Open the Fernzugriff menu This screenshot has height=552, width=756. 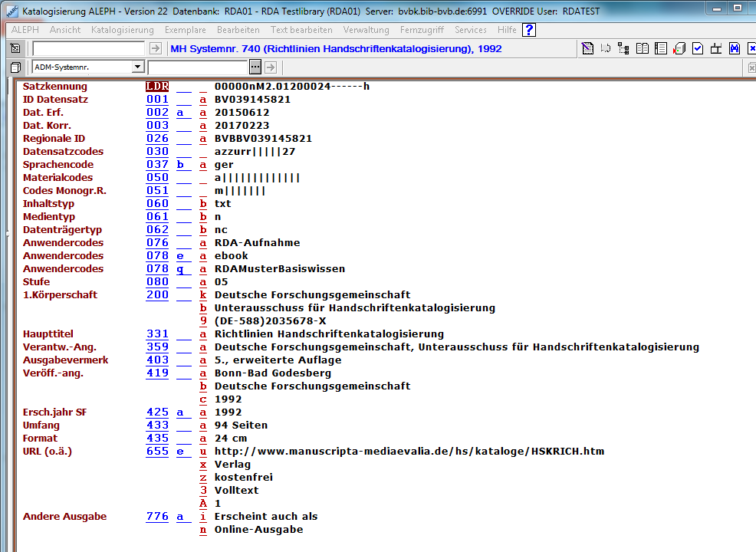click(x=422, y=30)
